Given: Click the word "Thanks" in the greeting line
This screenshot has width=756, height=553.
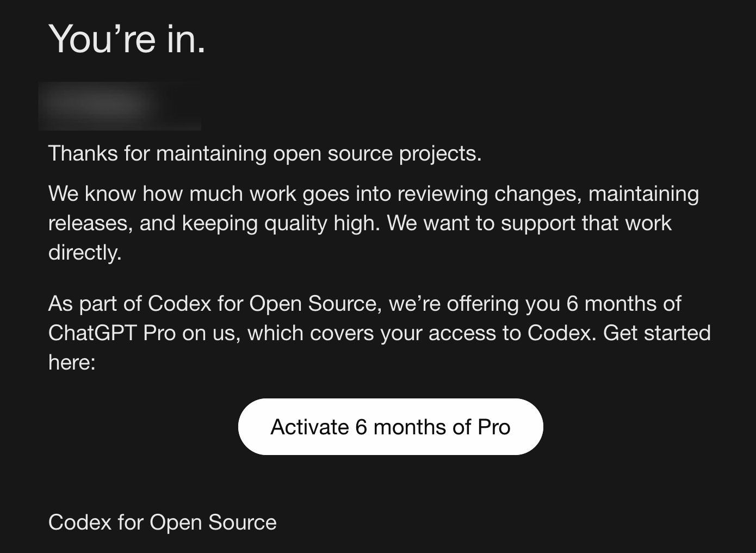Looking at the screenshot, I should (83, 153).
